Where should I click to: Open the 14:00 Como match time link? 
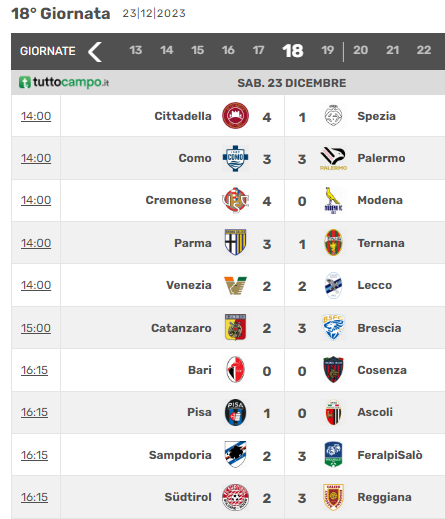point(36,158)
